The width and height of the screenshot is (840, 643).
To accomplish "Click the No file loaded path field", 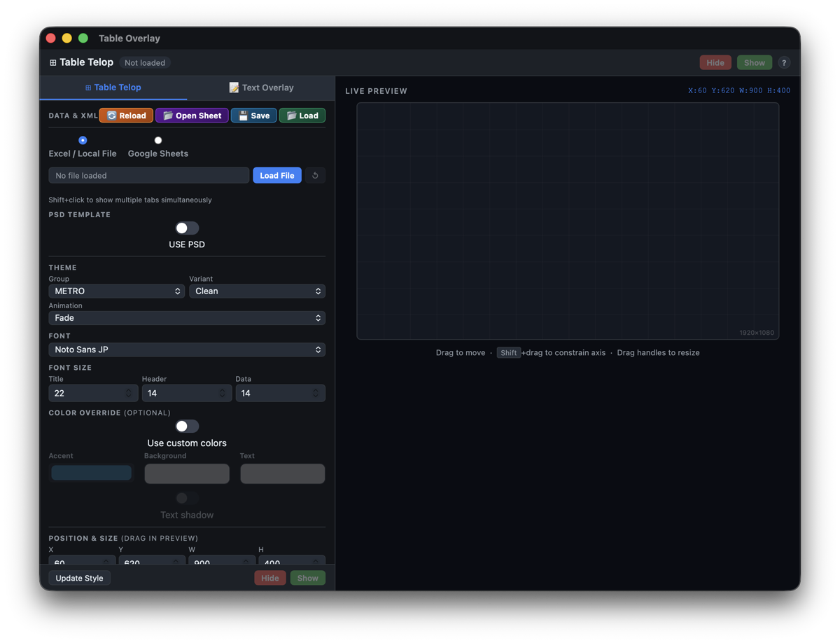I will (149, 175).
